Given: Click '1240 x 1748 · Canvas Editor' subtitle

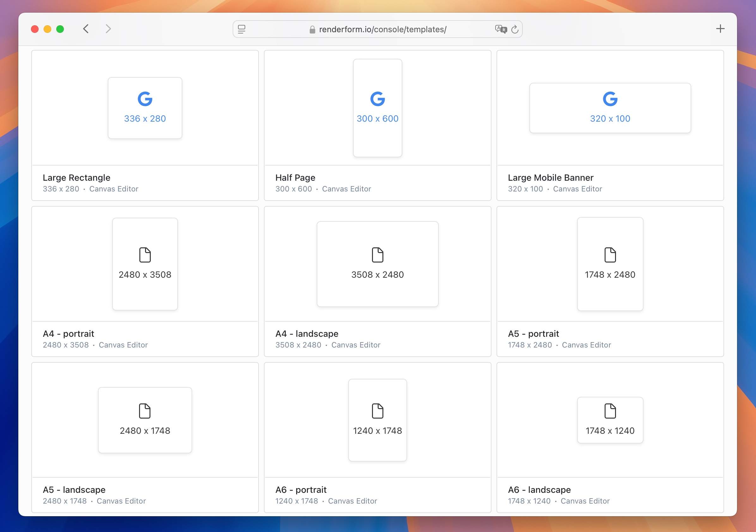Looking at the screenshot, I should 326,501.
